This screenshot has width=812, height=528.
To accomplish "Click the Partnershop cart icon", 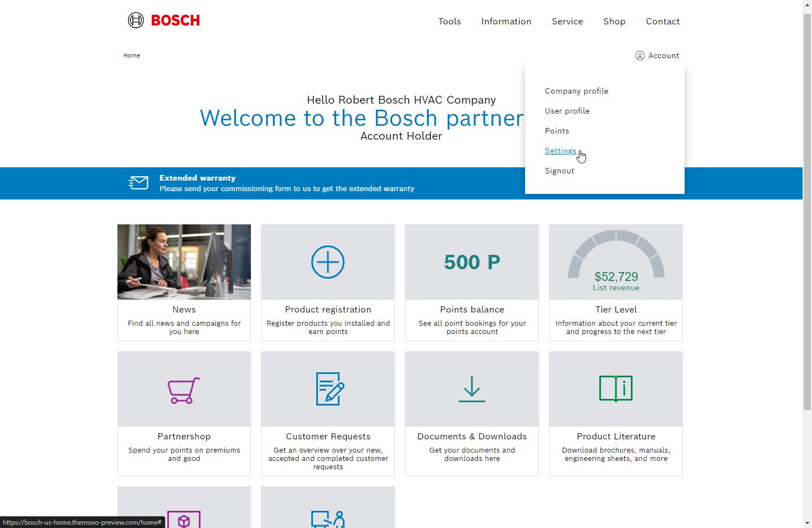I will click(184, 390).
